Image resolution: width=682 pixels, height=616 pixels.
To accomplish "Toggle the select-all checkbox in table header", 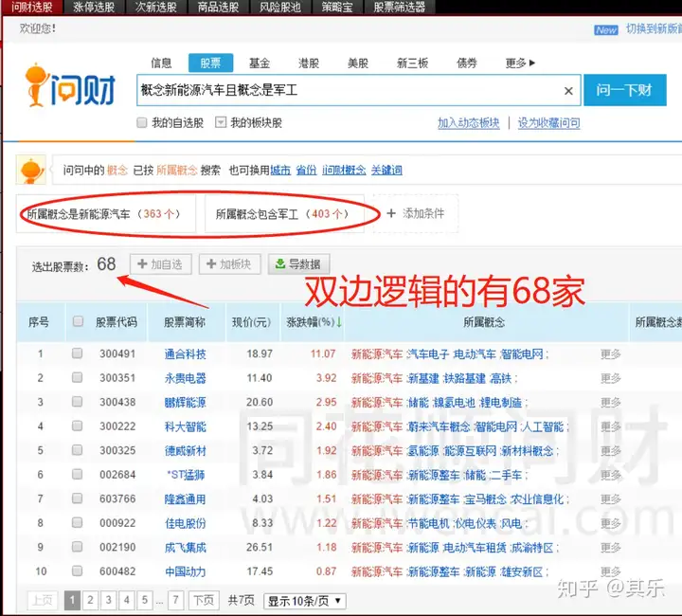I will [x=78, y=321].
